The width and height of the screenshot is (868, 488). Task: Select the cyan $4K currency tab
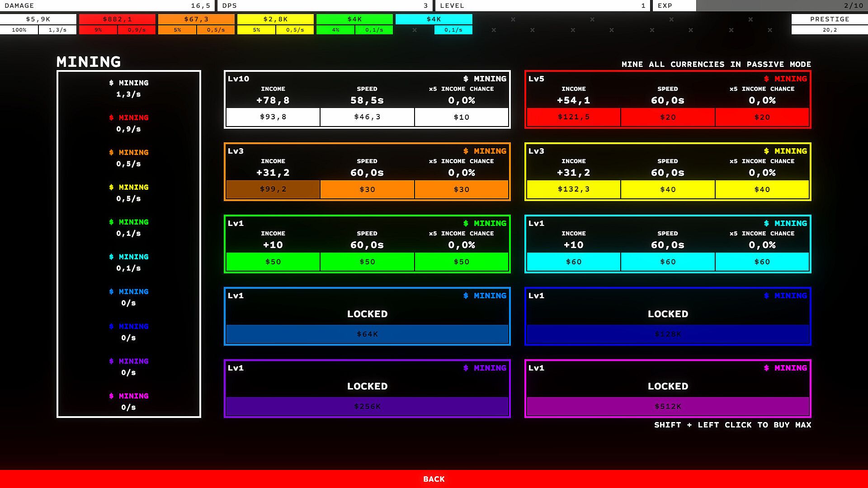tap(434, 19)
